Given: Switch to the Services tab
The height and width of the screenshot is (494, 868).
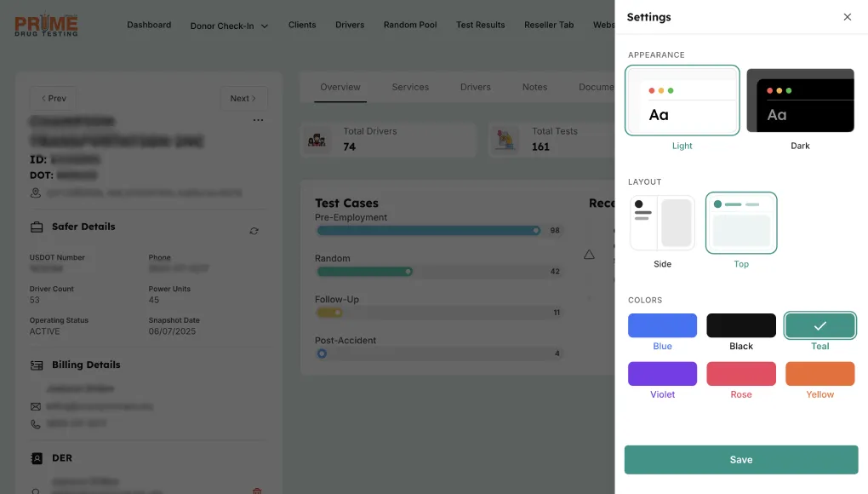Looking at the screenshot, I should point(410,87).
